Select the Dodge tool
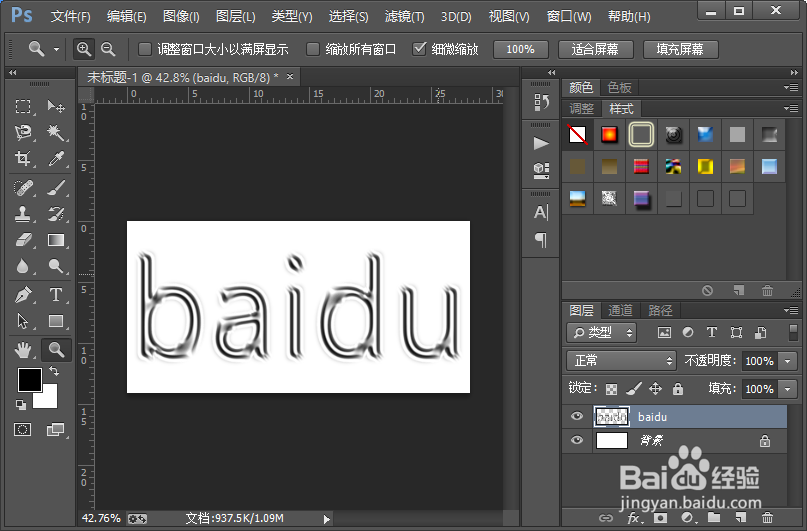 pyautogui.click(x=56, y=266)
